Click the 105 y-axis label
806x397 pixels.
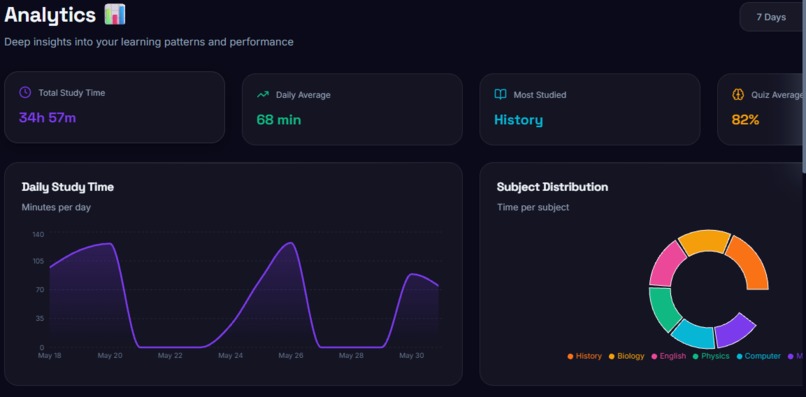[39, 261]
